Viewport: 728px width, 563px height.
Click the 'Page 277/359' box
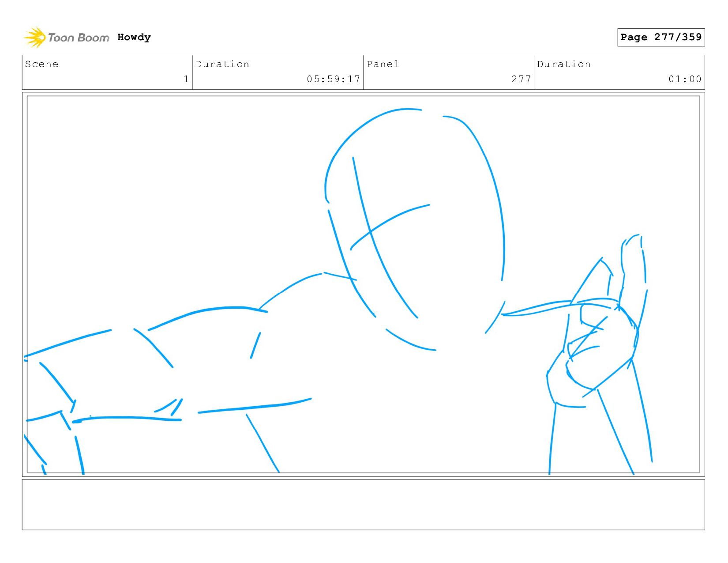click(661, 37)
